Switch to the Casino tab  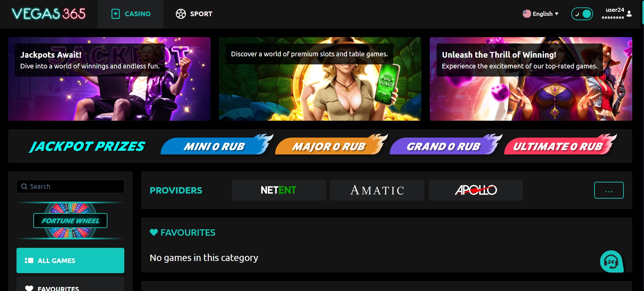[131, 14]
